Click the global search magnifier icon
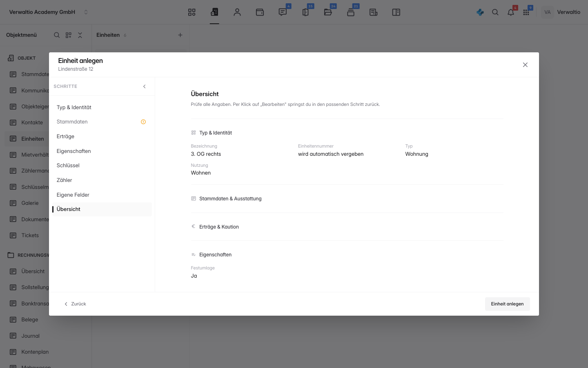 tap(495, 12)
